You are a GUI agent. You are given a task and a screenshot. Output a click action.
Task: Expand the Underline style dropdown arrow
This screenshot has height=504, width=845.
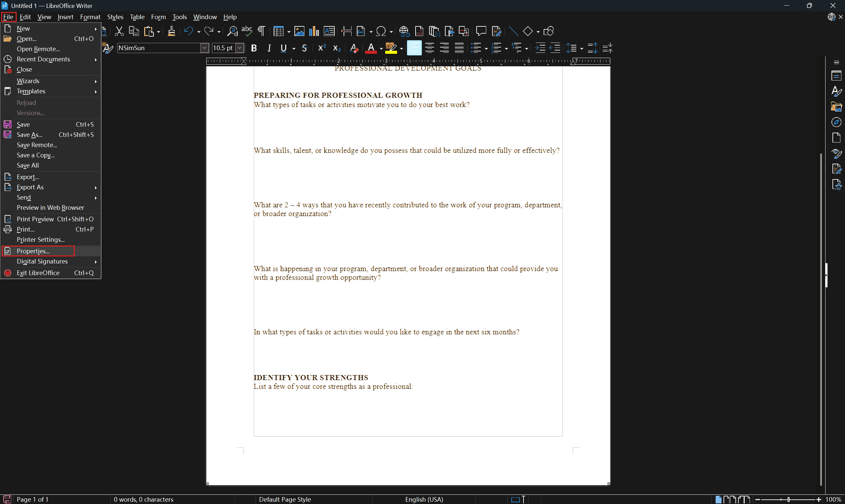294,48
